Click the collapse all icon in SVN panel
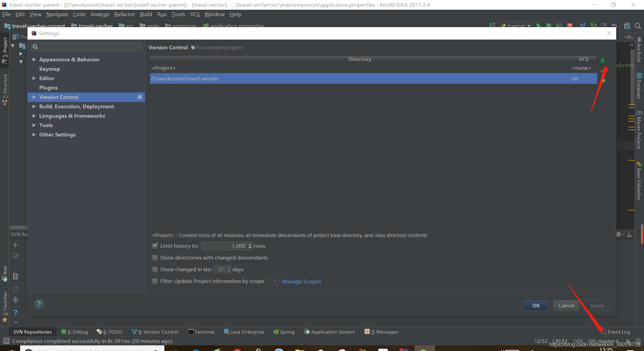The height and width of the screenshot is (351, 644). click(15, 300)
